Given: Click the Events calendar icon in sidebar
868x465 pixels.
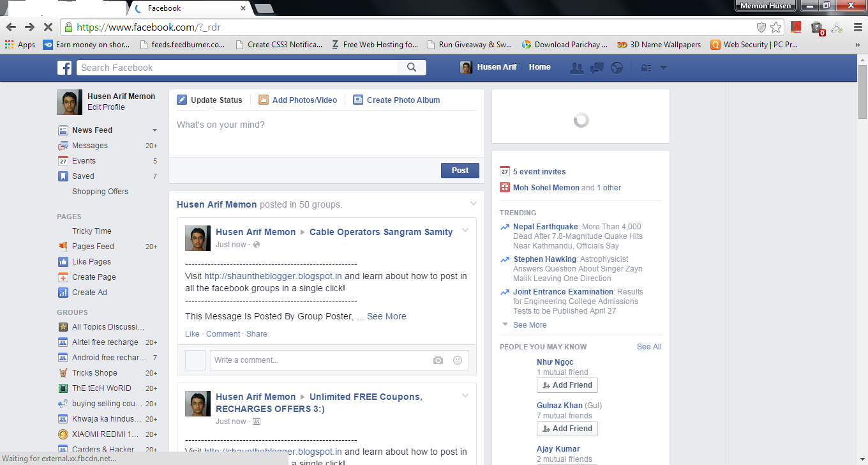Looking at the screenshot, I should coord(63,161).
